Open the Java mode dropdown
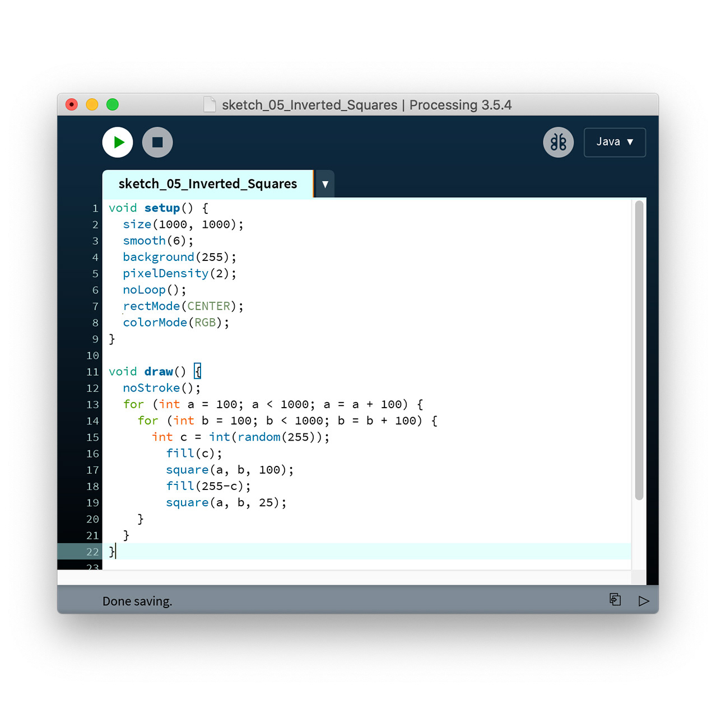Screen dimensions: 716x728 point(615,142)
